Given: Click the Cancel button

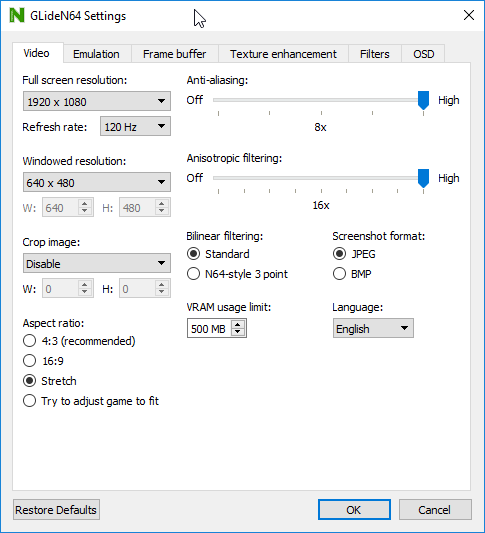Looking at the screenshot, I should click(435, 510).
